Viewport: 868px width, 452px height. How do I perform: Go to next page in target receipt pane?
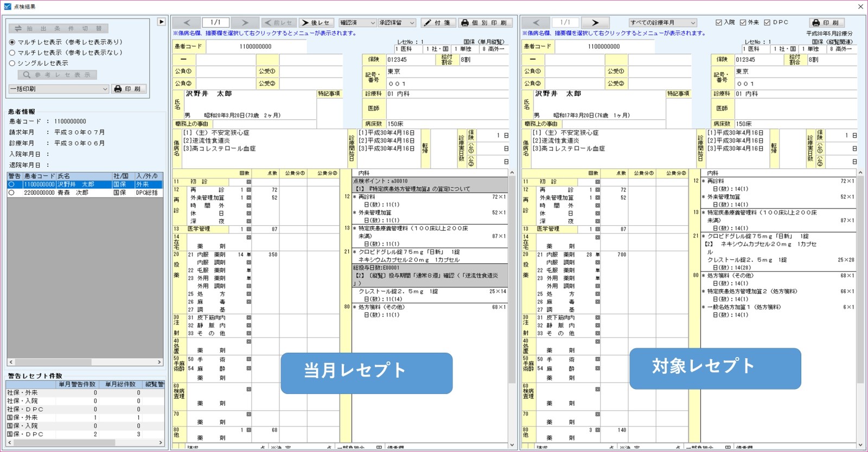tap(595, 23)
